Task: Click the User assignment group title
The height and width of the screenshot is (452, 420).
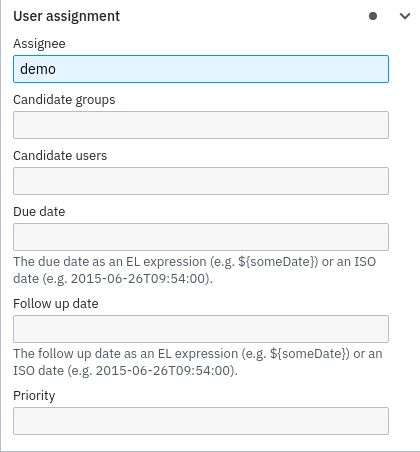Action: (x=66, y=16)
